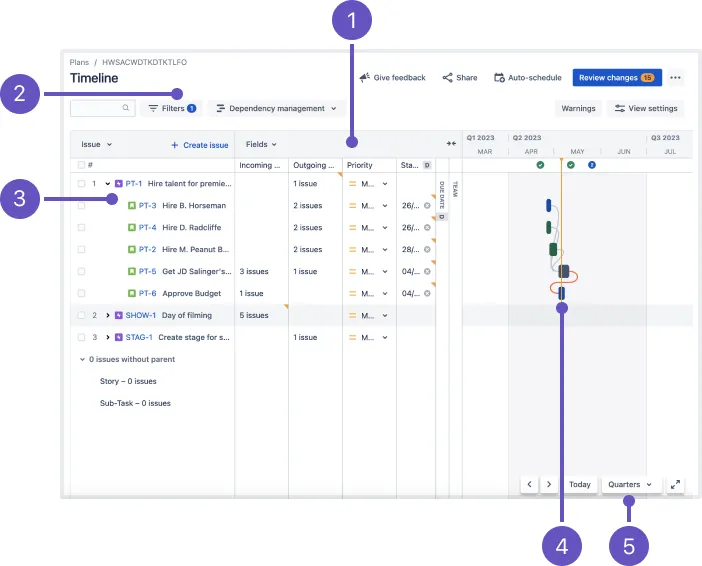Toggle the select-all issues checkbox

(x=81, y=165)
